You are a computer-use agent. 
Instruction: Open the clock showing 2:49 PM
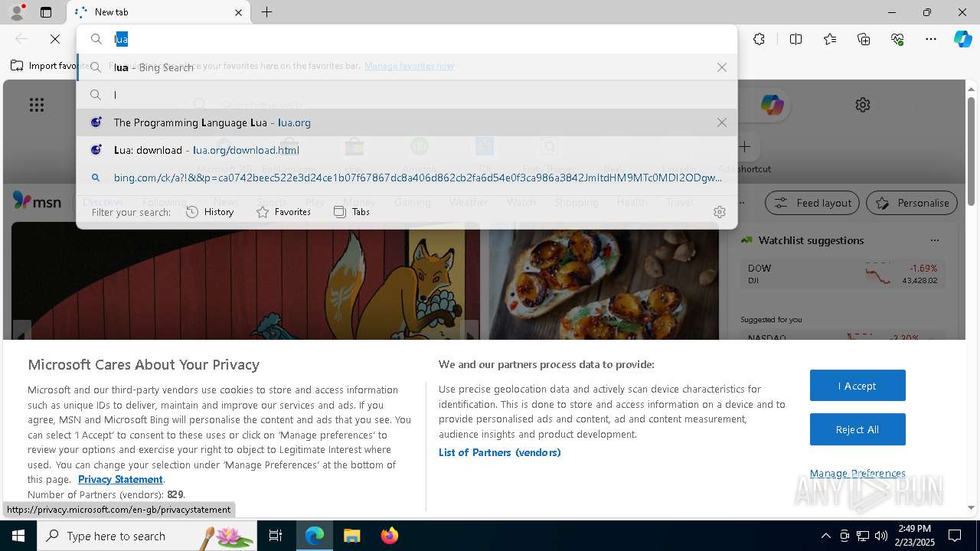[915, 536]
